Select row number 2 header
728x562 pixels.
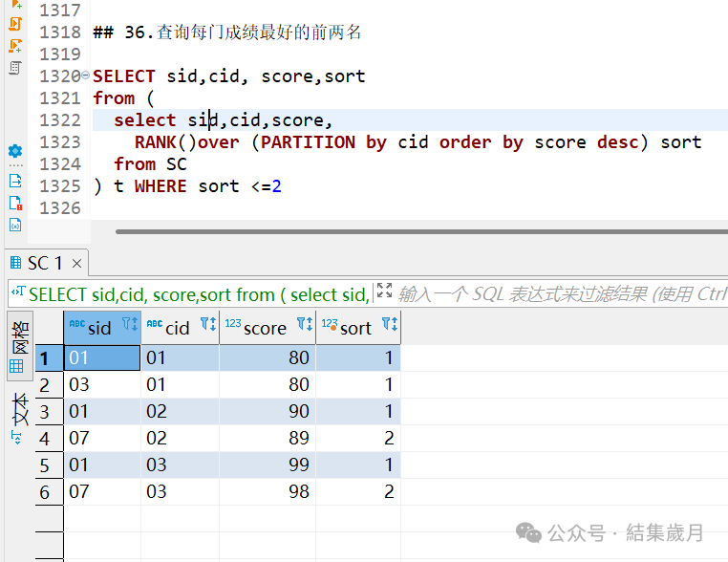tap(49, 385)
